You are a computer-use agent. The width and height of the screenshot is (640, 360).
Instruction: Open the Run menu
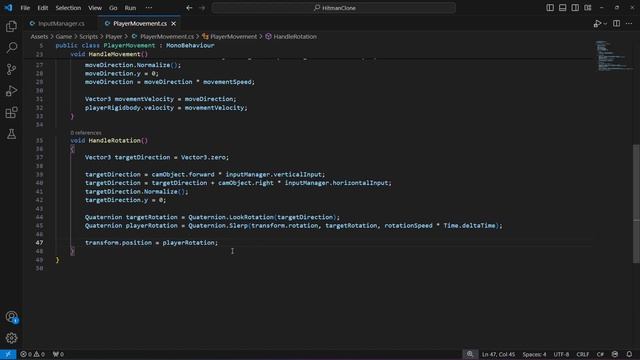(130, 8)
